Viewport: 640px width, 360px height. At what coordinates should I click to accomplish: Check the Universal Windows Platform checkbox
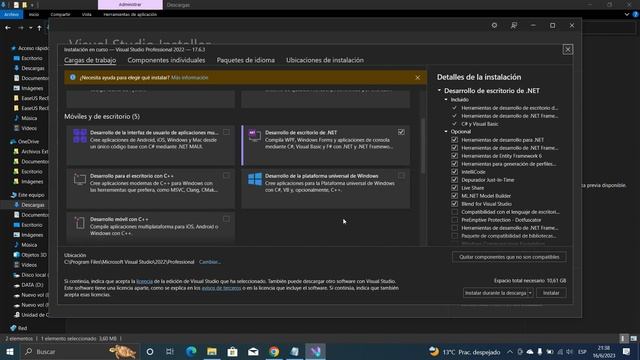point(401,176)
